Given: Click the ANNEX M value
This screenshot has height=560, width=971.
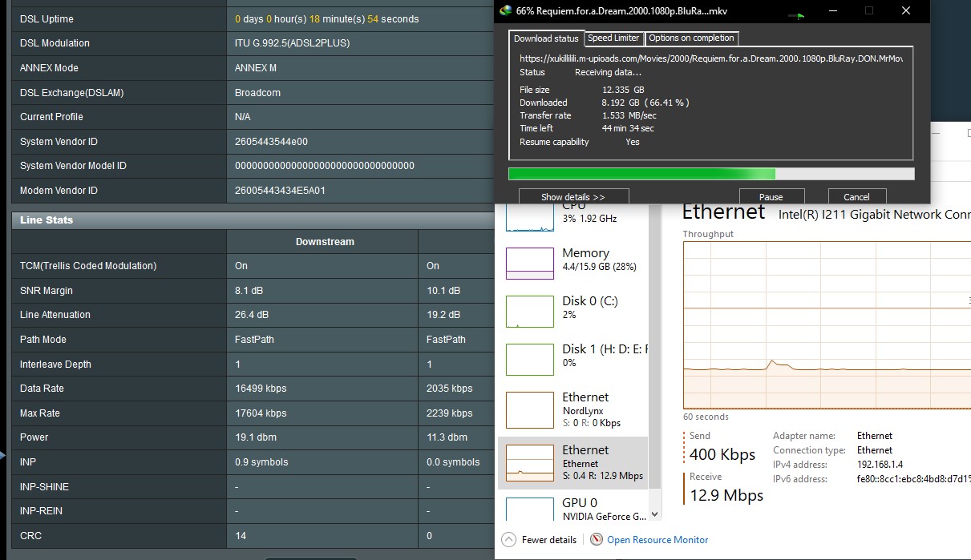Looking at the screenshot, I should click(x=256, y=68).
